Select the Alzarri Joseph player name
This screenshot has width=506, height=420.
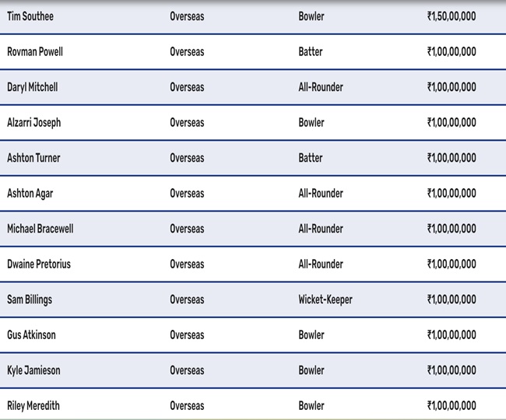[x=33, y=123]
